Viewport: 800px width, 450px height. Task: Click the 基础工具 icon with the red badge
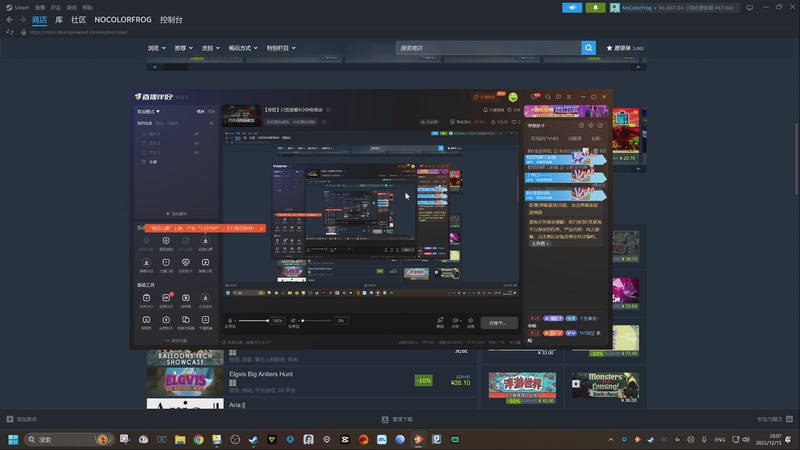[x=166, y=298]
